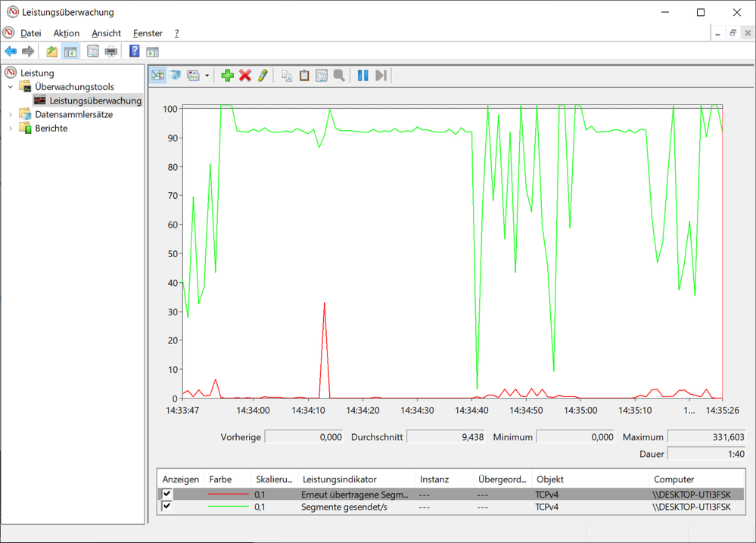Click Update data step-forward icon

[381, 75]
